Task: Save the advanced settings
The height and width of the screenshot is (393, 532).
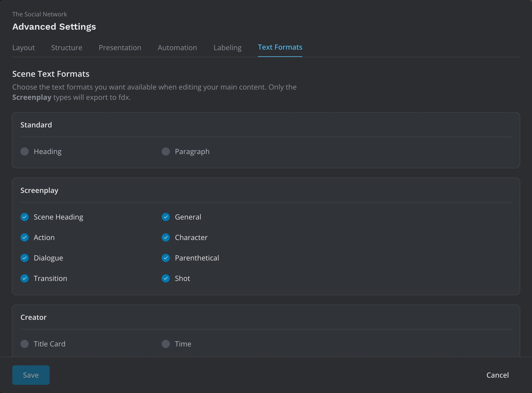Action: (x=31, y=375)
